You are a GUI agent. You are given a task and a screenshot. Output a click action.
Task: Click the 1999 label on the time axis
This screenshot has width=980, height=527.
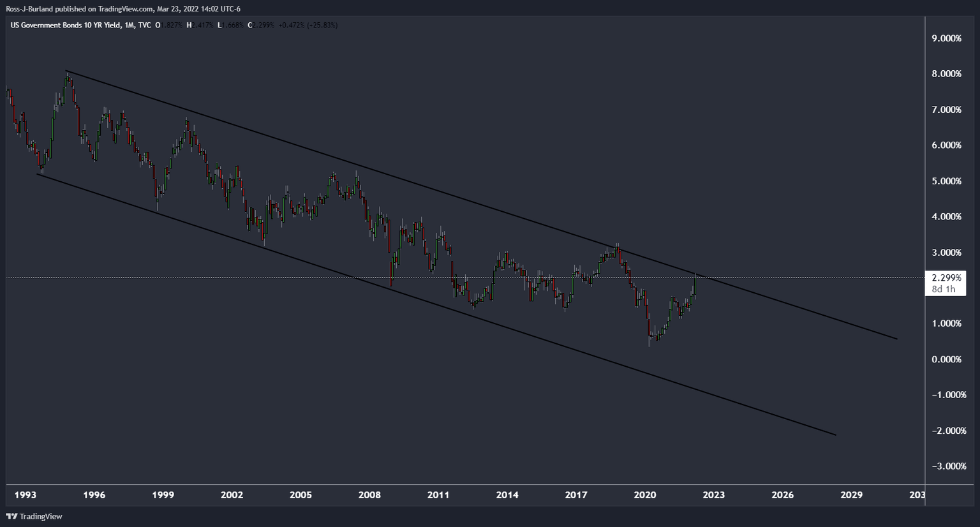pos(163,495)
